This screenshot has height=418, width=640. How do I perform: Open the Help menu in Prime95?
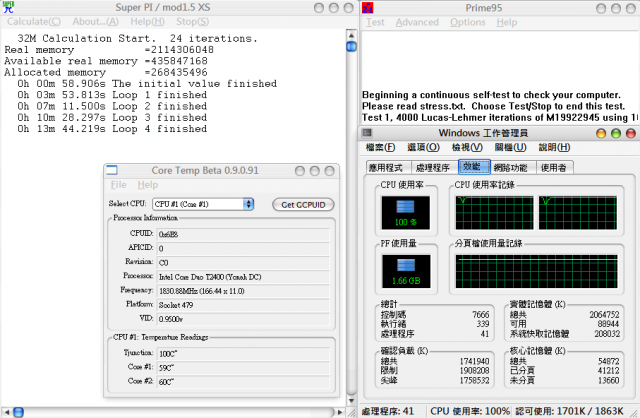507,22
